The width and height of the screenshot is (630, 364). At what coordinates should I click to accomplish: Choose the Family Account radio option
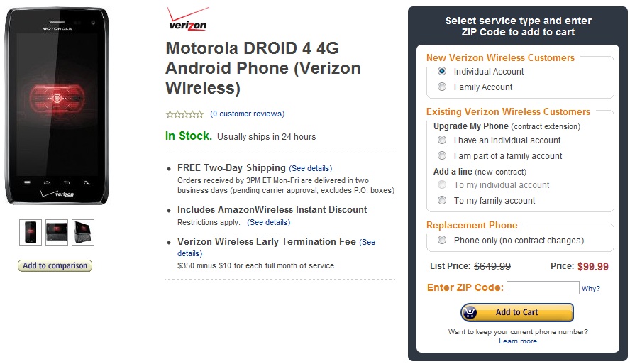pos(442,87)
